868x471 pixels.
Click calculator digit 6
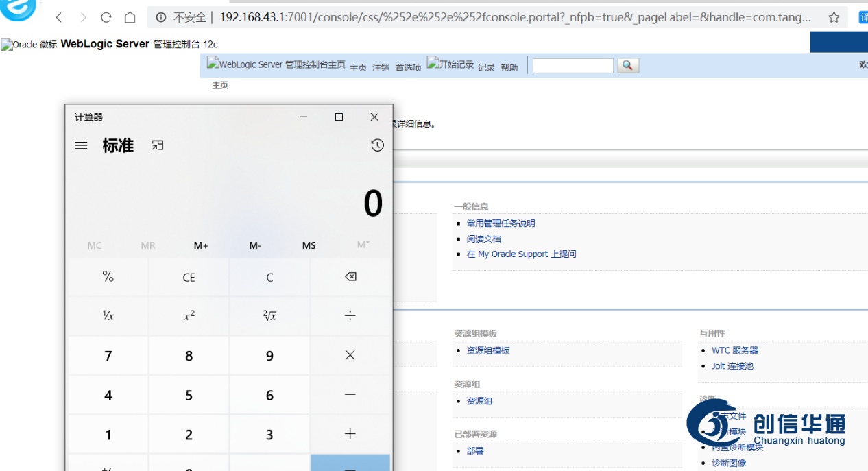[269, 395]
